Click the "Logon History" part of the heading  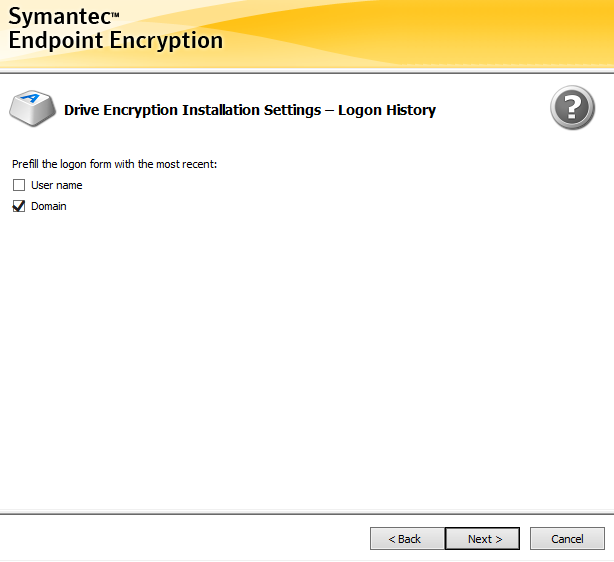(x=387, y=110)
